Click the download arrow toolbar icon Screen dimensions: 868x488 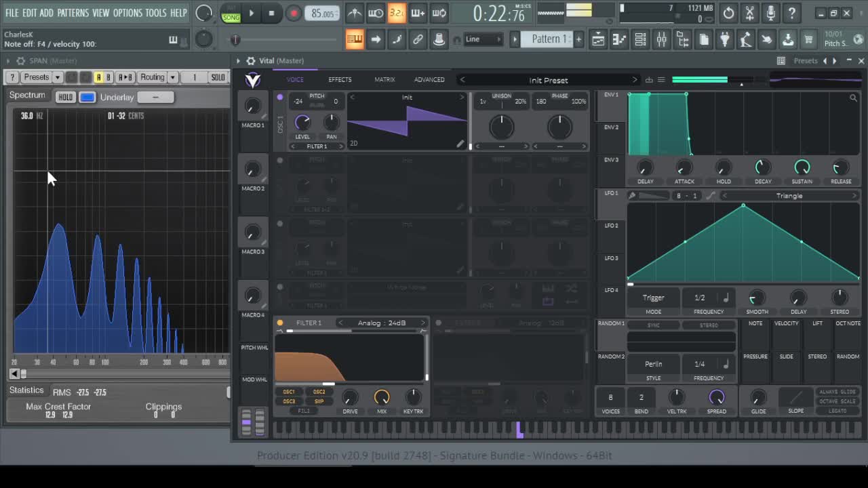tap(787, 39)
